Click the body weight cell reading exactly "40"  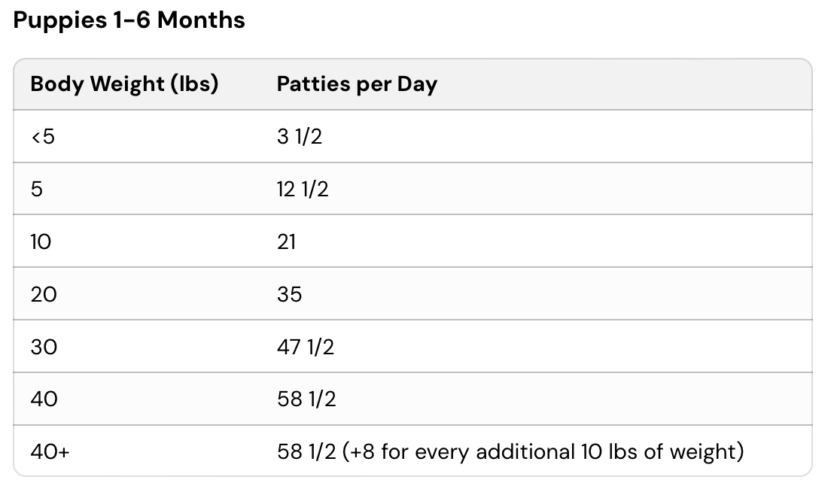(44, 399)
